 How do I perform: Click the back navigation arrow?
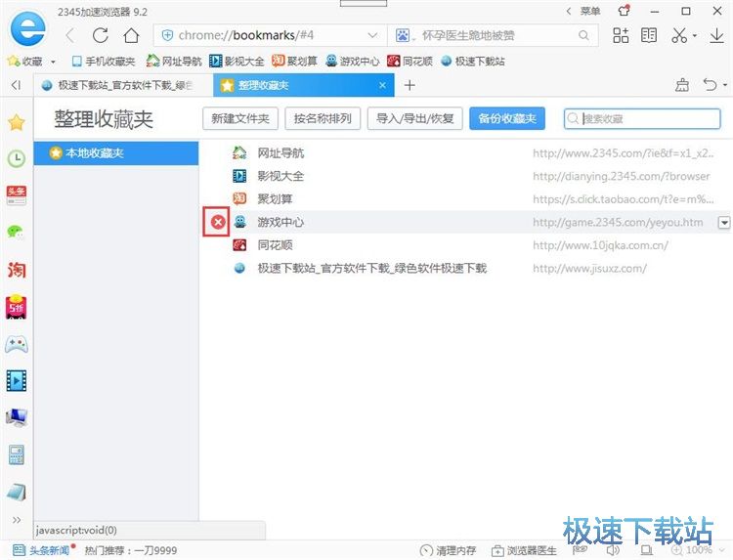tap(70, 35)
